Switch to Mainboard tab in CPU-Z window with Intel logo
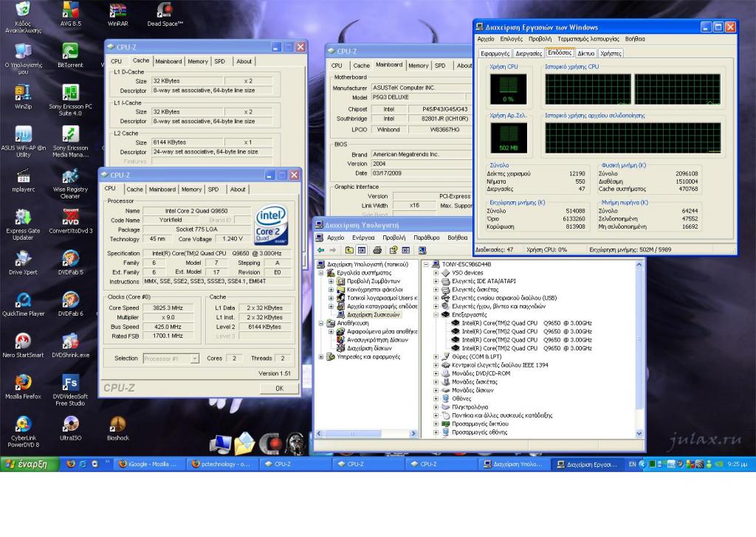Image resolution: width=756 pixels, height=537 pixels. (x=162, y=190)
